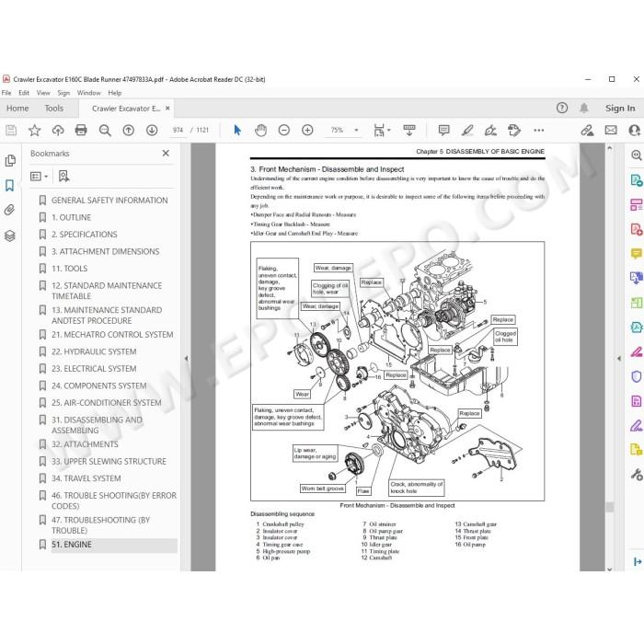The height and width of the screenshot is (644, 644).
Task: Open zoom percentage dropdown arrow
Action: 356,131
